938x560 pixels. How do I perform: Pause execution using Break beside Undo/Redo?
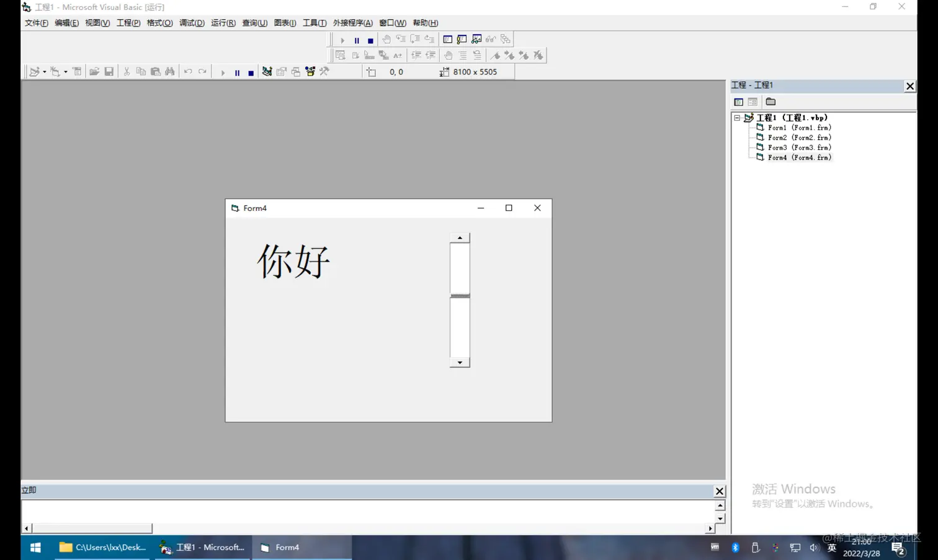(x=237, y=73)
